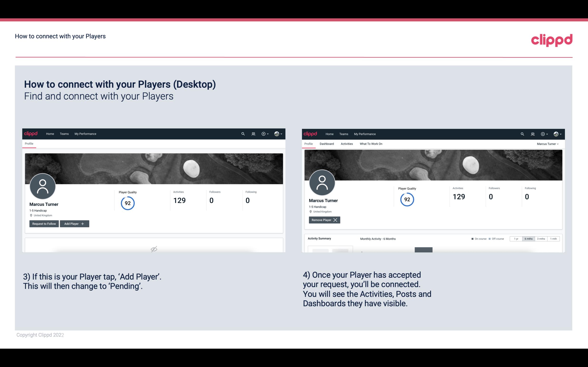Click the search icon in right nav bar

click(522, 133)
